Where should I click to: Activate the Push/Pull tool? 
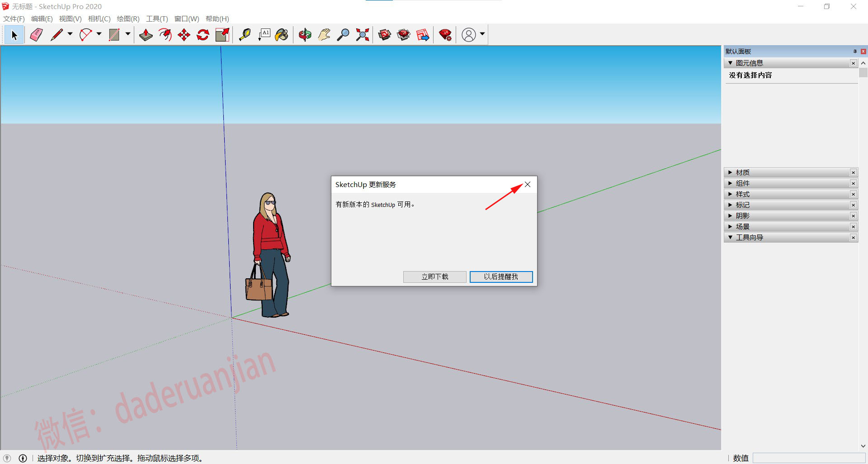[x=146, y=35]
